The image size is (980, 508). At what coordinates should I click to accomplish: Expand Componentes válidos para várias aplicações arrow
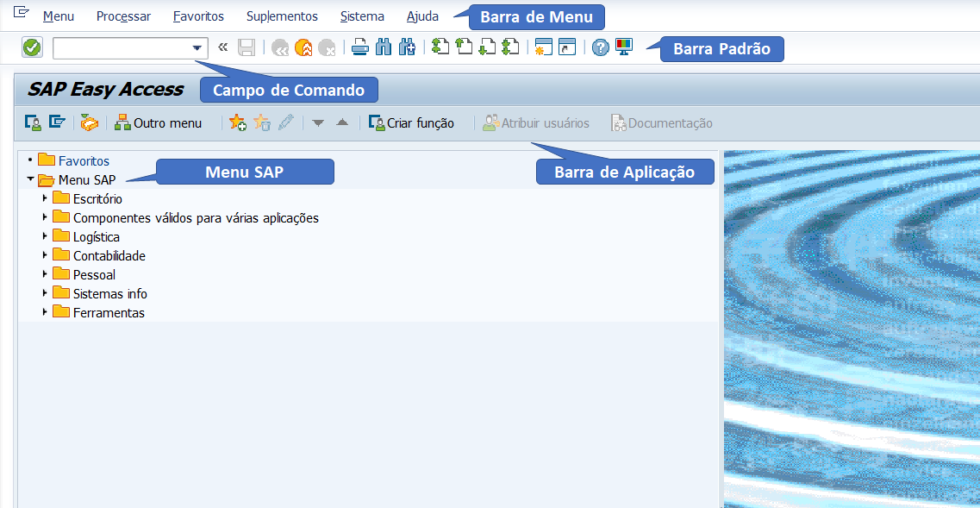coord(44,217)
